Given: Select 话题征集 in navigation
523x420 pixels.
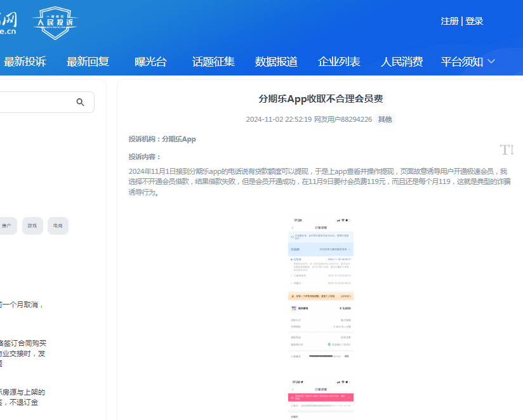Looking at the screenshot, I should [213, 62].
